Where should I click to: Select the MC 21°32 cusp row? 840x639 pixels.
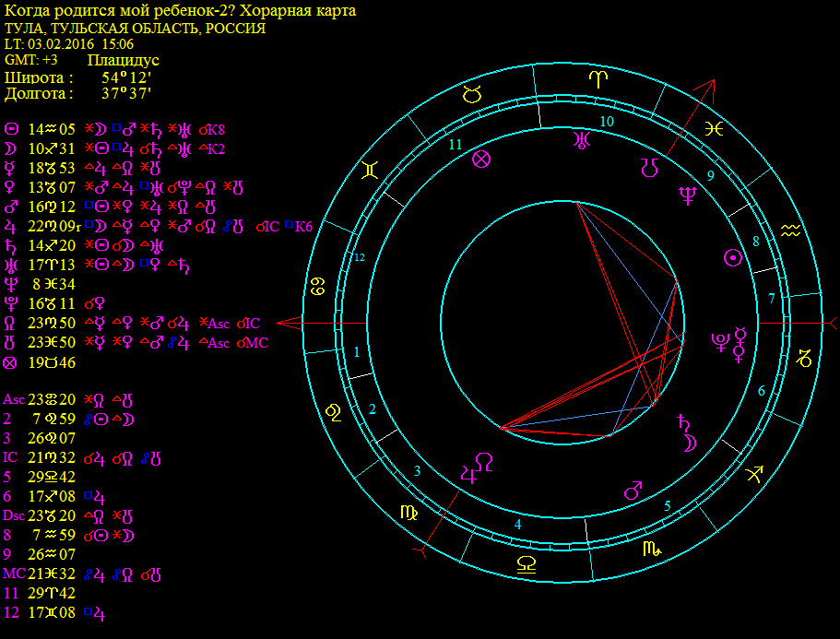pyautogui.click(x=82, y=574)
